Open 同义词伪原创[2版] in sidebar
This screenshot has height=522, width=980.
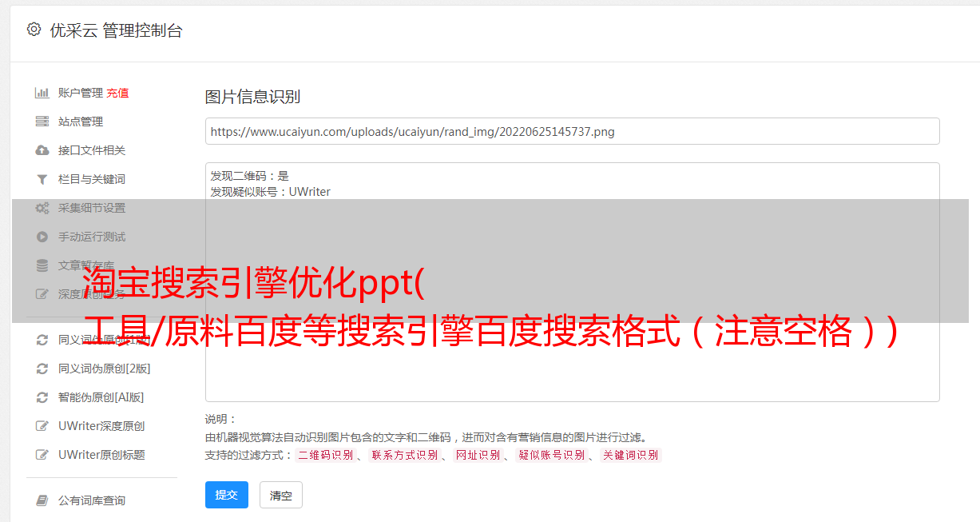(x=105, y=369)
